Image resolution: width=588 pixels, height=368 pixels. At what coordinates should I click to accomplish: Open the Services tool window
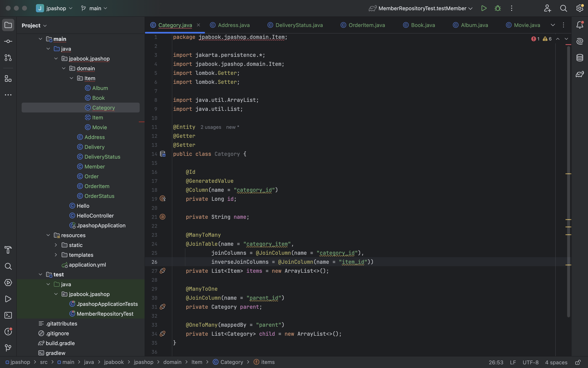tap(8, 283)
